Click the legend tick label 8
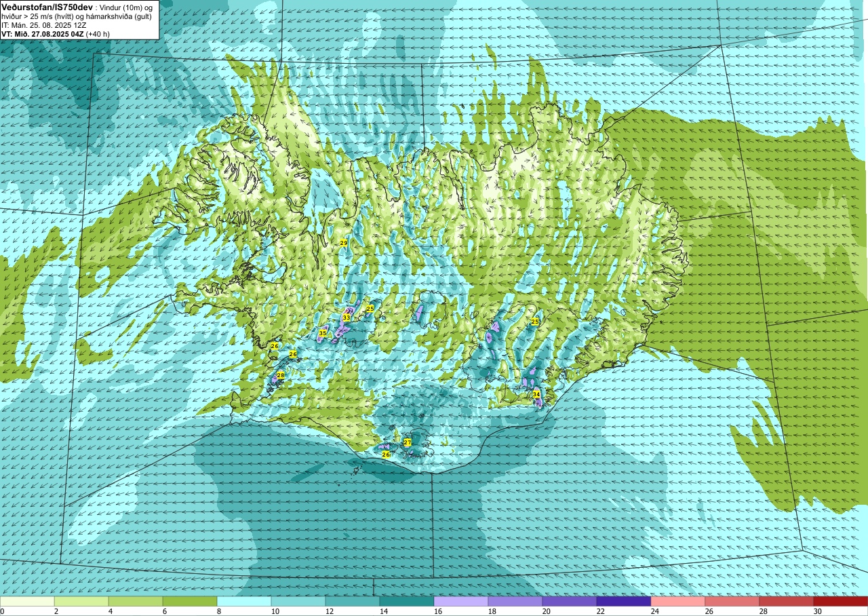The width and height of the screenshot is (868, 616). pyautogui.click(x=220, y=612)
